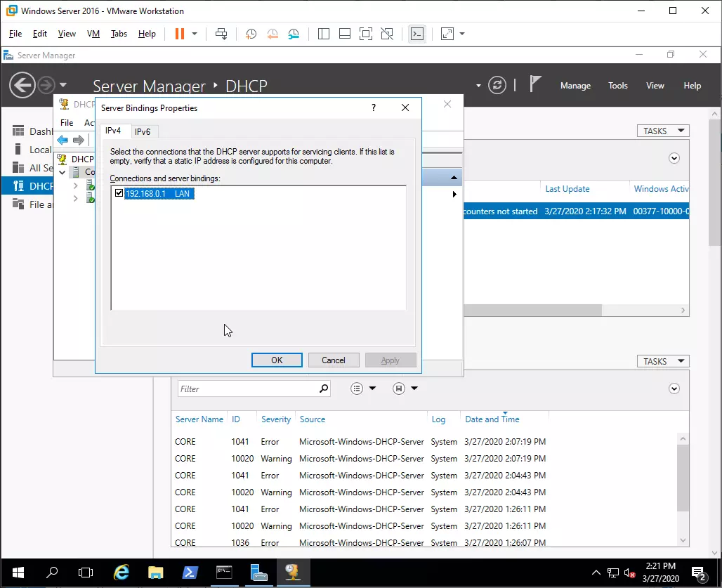Sort servers by Last Update column
The width and height of the screenshot is (722, 588).
pyautogui.click(x=567, y=189)
